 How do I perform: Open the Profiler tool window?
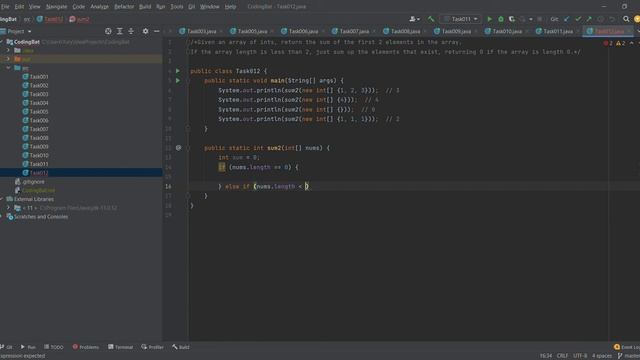152,347
